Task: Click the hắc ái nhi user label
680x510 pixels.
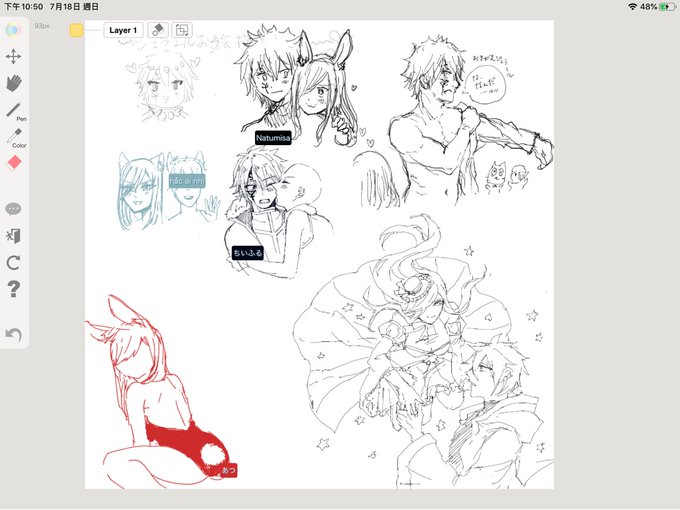Action: coord(187,181)
